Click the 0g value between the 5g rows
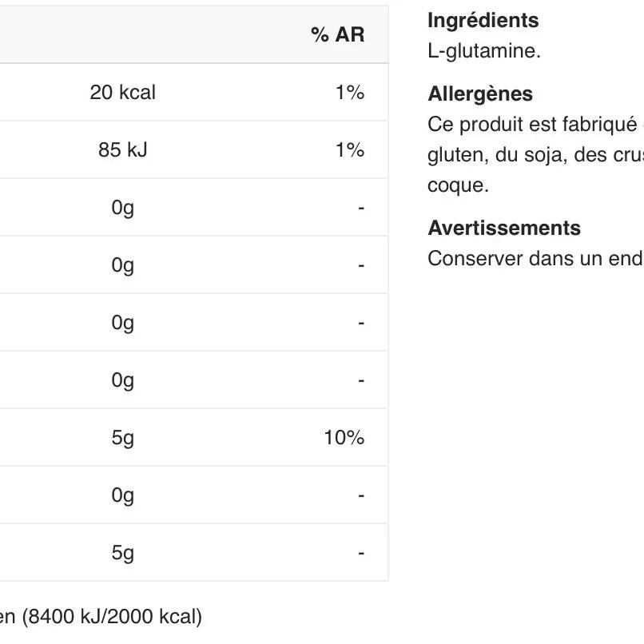This screenshot has height=644, width=644. (x=122, y=495)
